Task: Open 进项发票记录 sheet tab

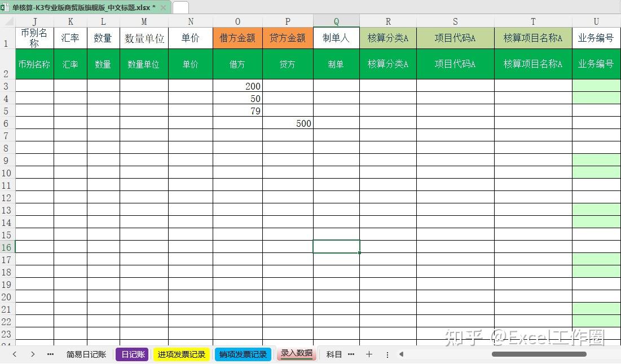Action: [x=182, y=354]
